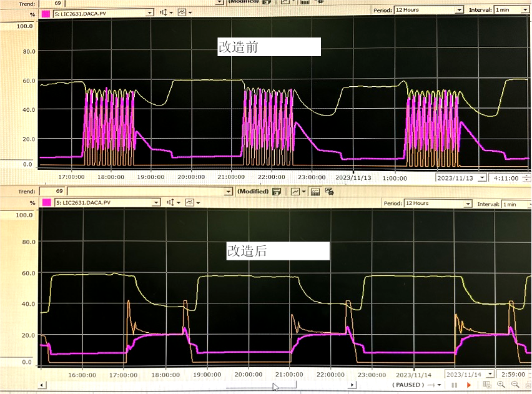Open the upper LIC2631.DACA.PV pen dropdown

(x=150, y=12)
